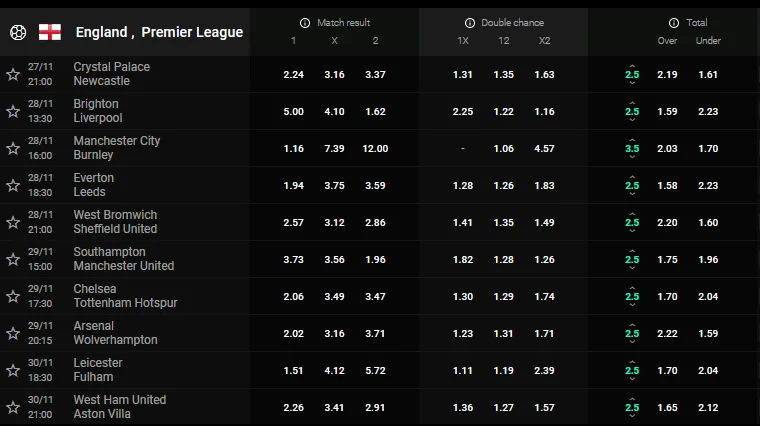Open the Total info icon

pyautogui.click(x=674, y=22)
